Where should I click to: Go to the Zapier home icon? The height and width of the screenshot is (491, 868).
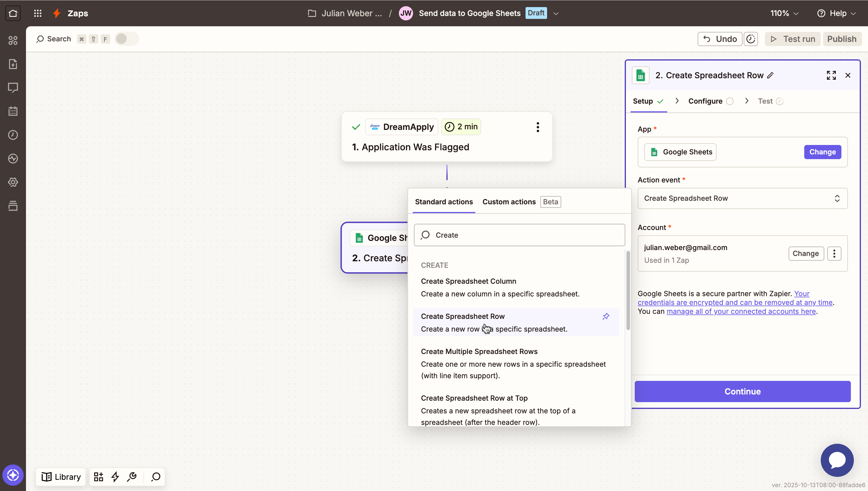(x=13, y=13)
